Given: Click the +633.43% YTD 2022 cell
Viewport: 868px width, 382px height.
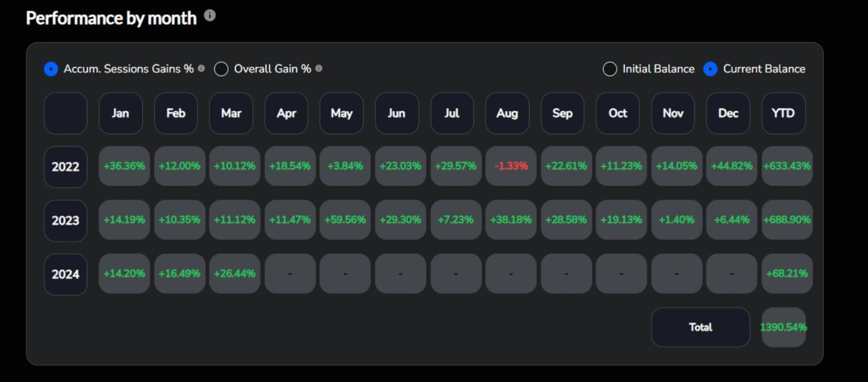Looking at the screenshot, I should pyautogui.click(x=787, y=166).
